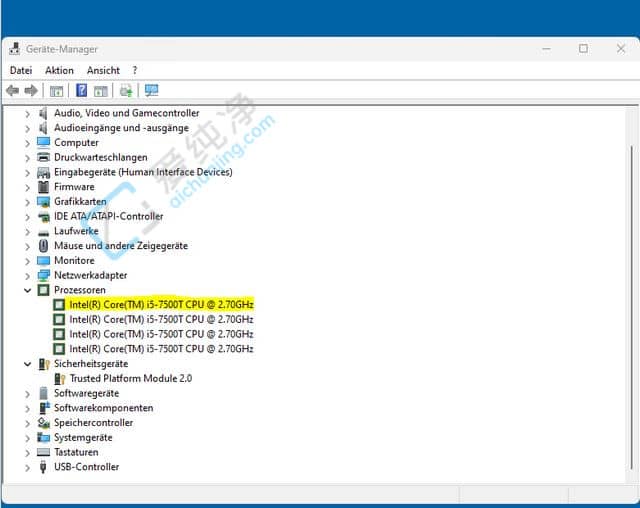This screenshot has height=508, width=640.
Task: Collapse the Sicherheitsgeräte node
Action: 28,364
